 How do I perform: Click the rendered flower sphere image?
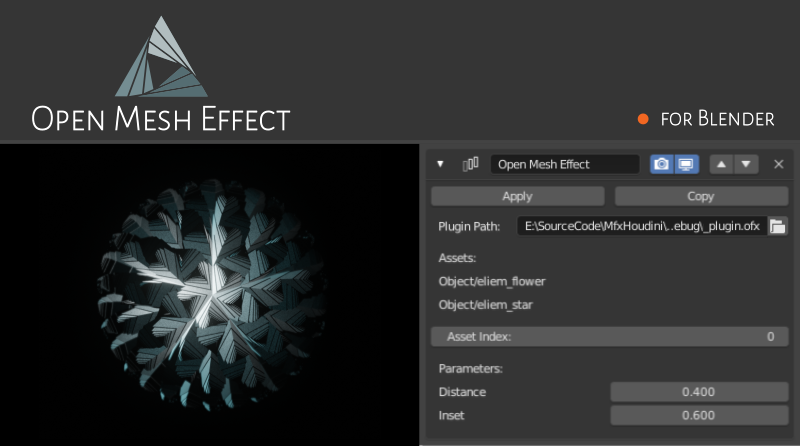coord(210,294)
